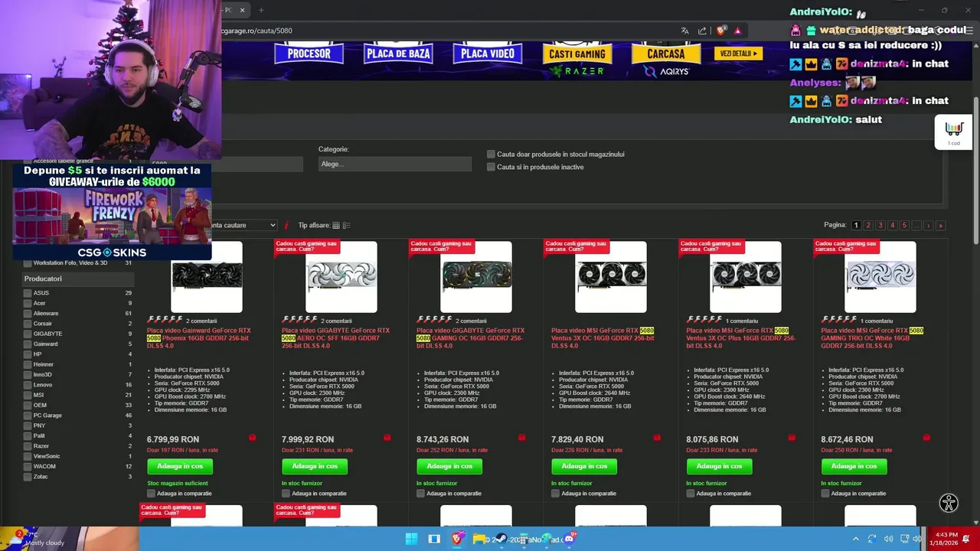The height and width of the screenshot is (551, 980).
Task: Click 'Stoc magazin suficient' stock status
Action: point(178,484)
